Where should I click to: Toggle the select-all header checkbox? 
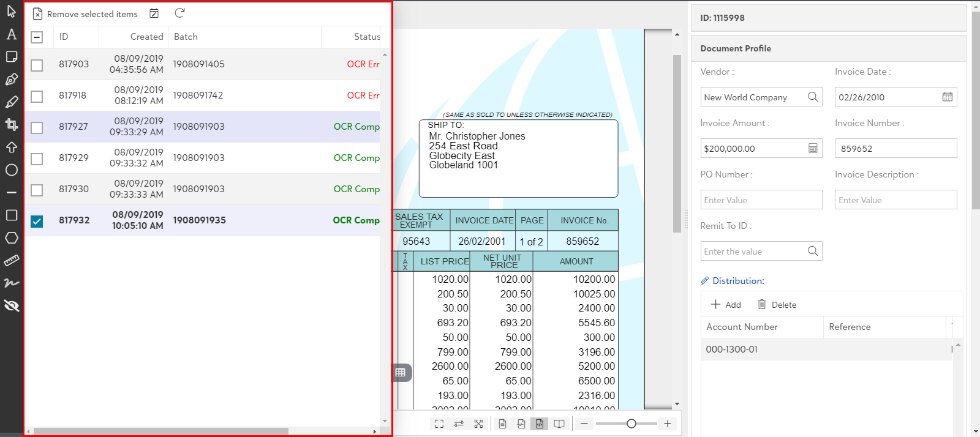pos(37,37)
